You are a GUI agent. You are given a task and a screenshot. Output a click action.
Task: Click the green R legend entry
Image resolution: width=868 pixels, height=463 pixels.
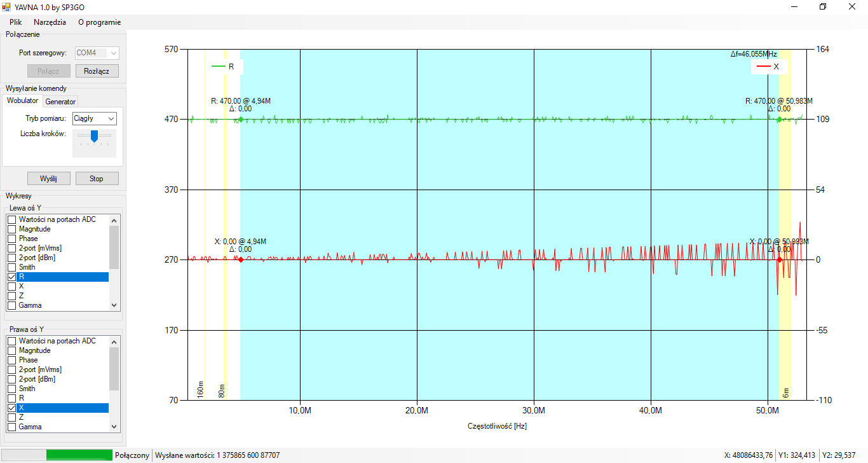click(x=224, y=66)
